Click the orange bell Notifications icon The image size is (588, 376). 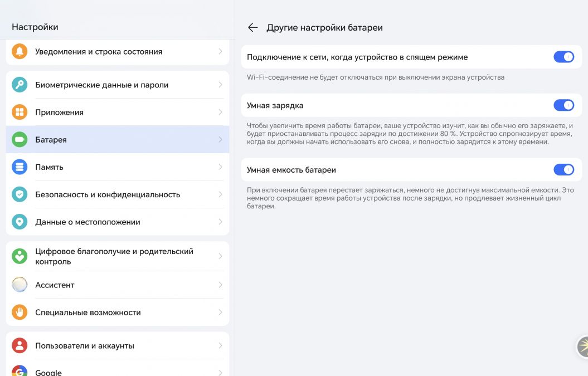[20, 51]
